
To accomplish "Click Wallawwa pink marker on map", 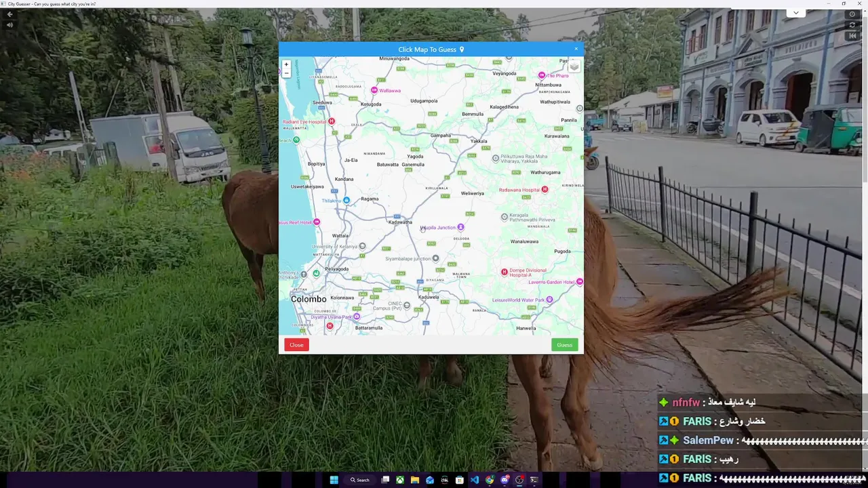I will pyautogui.click(x=374, y=90).
